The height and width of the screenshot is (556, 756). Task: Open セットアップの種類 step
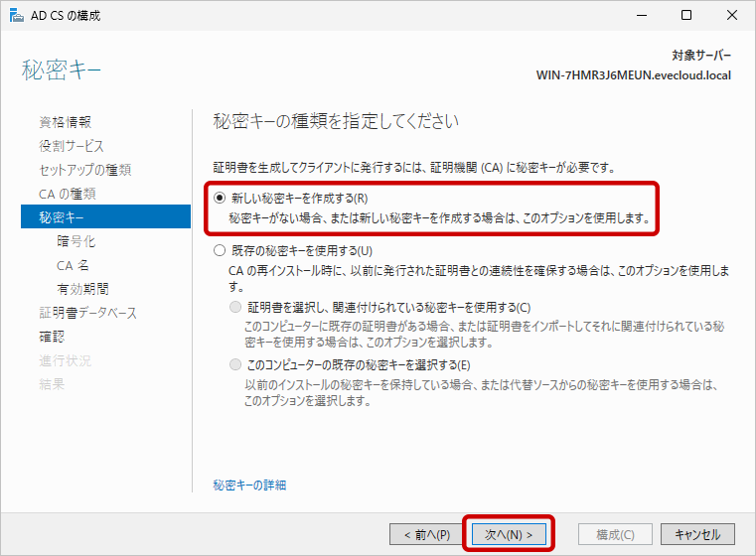tap(84, 170)
